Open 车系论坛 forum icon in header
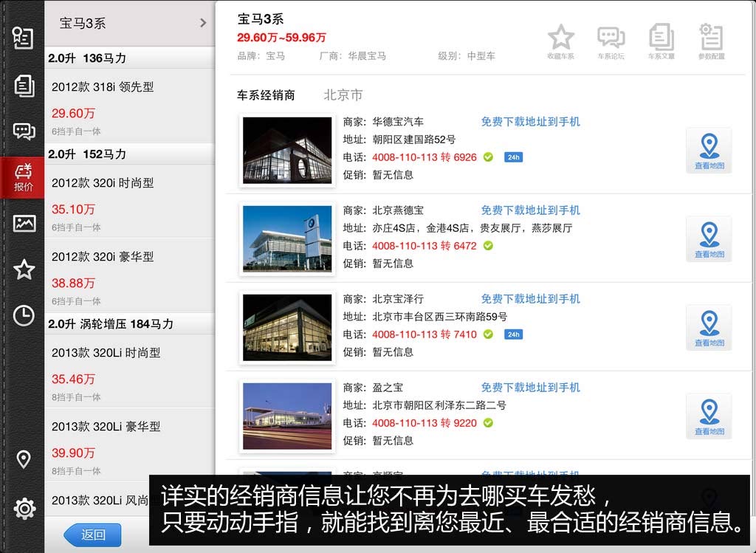The height and width of the screenshot is (553, 756). (x=611, y=42)
